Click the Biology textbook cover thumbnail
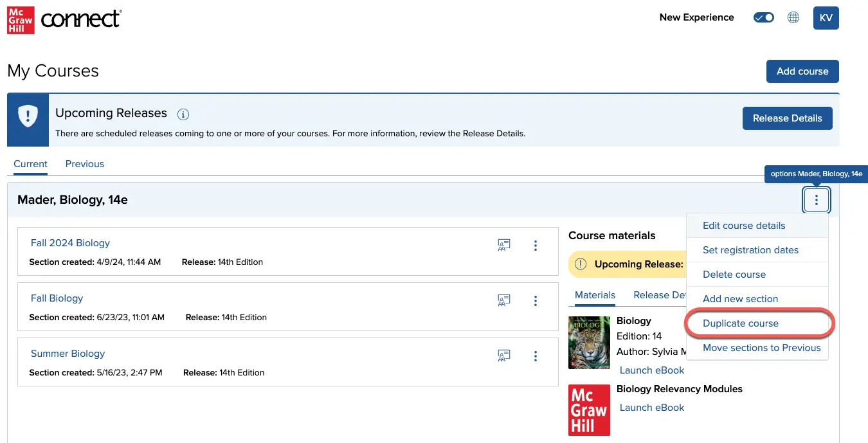 pos(589,342)
